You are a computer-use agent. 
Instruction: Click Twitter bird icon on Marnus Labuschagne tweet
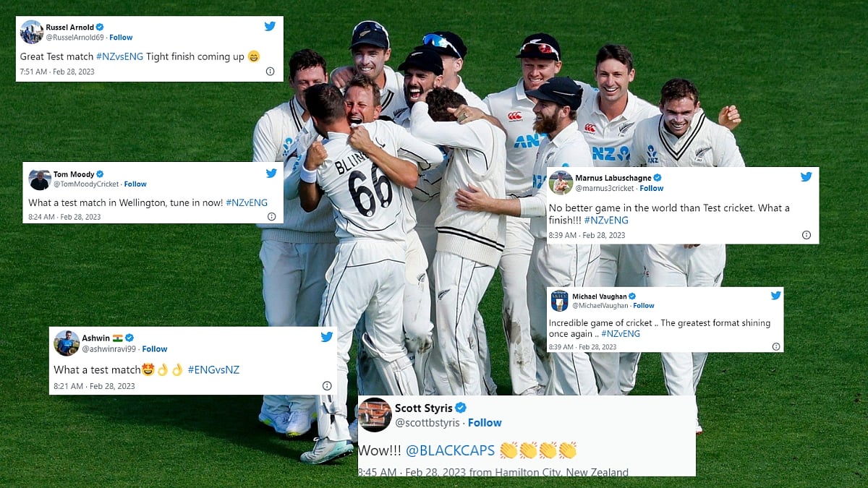click(x=806, y=177)
